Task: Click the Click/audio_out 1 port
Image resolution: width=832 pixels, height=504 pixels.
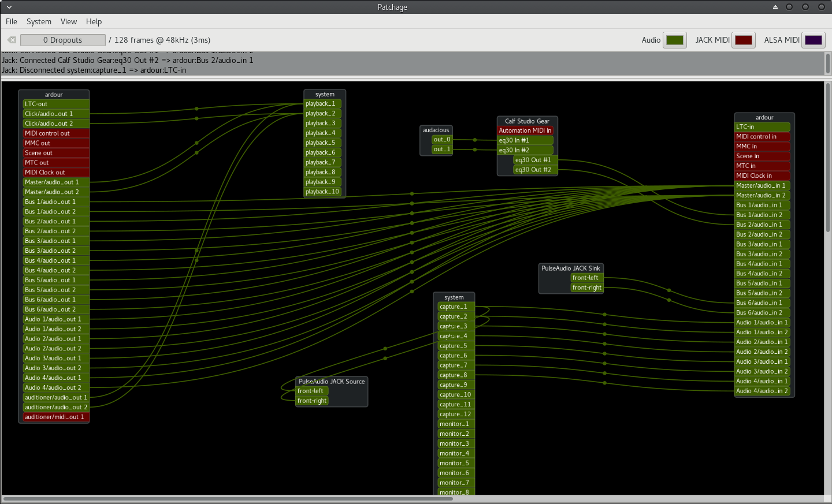Action: tap(56, 114)
